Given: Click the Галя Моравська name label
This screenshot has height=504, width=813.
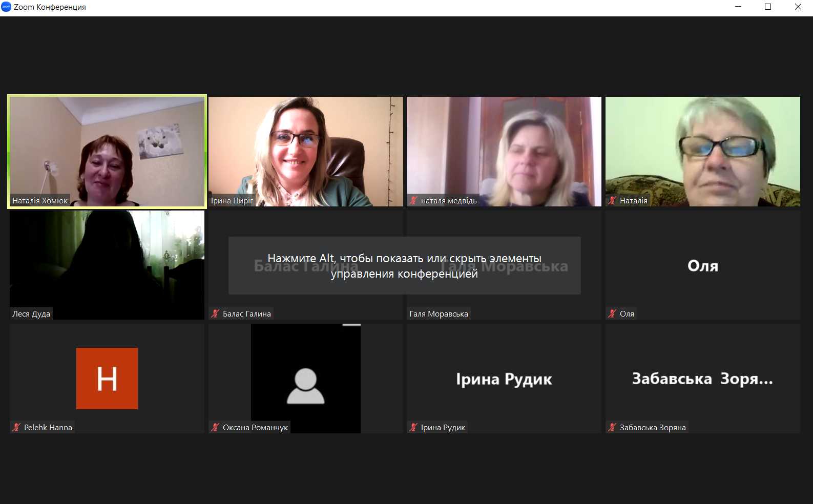Looking at the screenshot, I should tap(439, 314).
